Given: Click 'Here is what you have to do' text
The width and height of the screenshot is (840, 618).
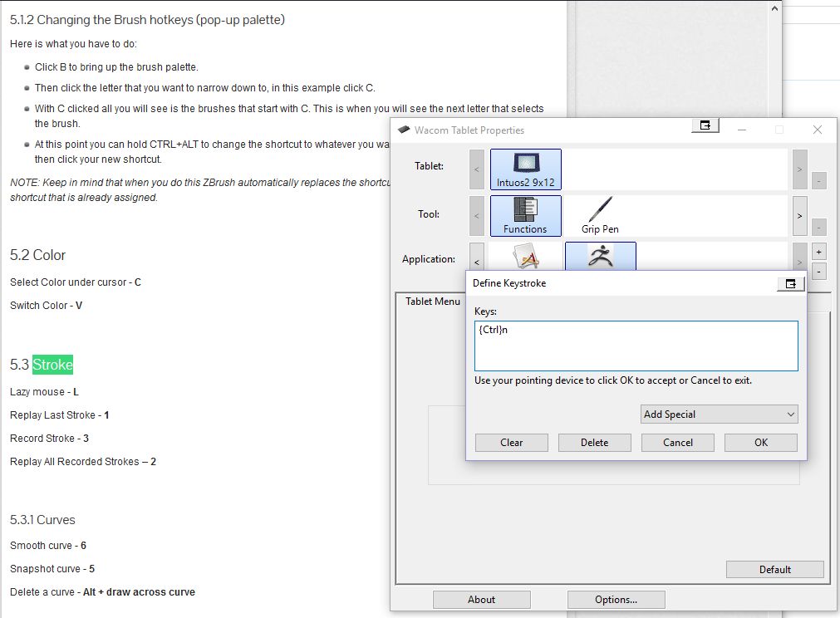Looking at the screenshot, I should tap(73, 44).
